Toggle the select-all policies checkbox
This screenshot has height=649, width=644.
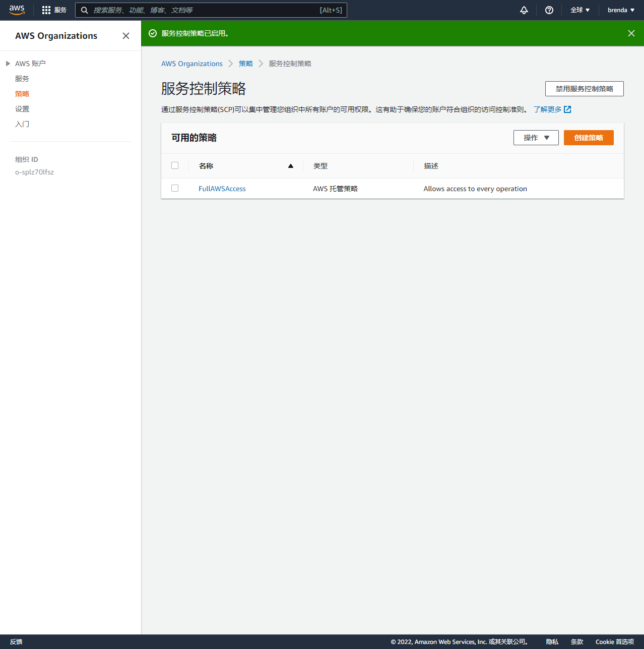click(x=175, y=165)
